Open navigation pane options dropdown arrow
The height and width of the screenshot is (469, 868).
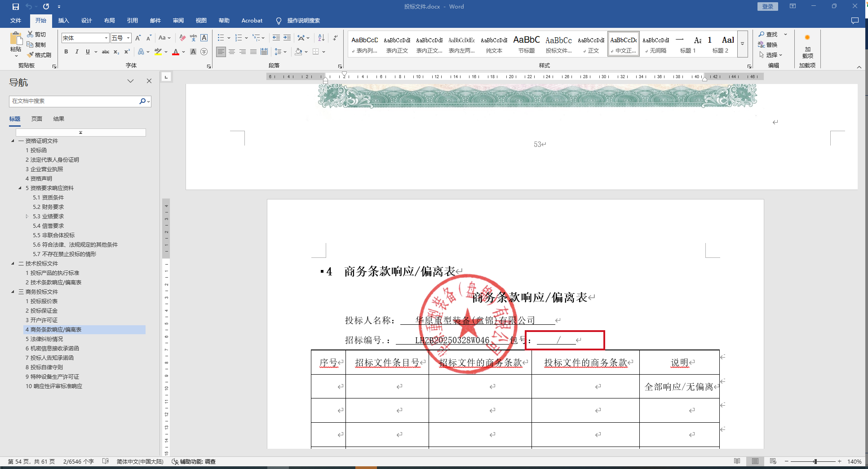(x=130, y=81)
